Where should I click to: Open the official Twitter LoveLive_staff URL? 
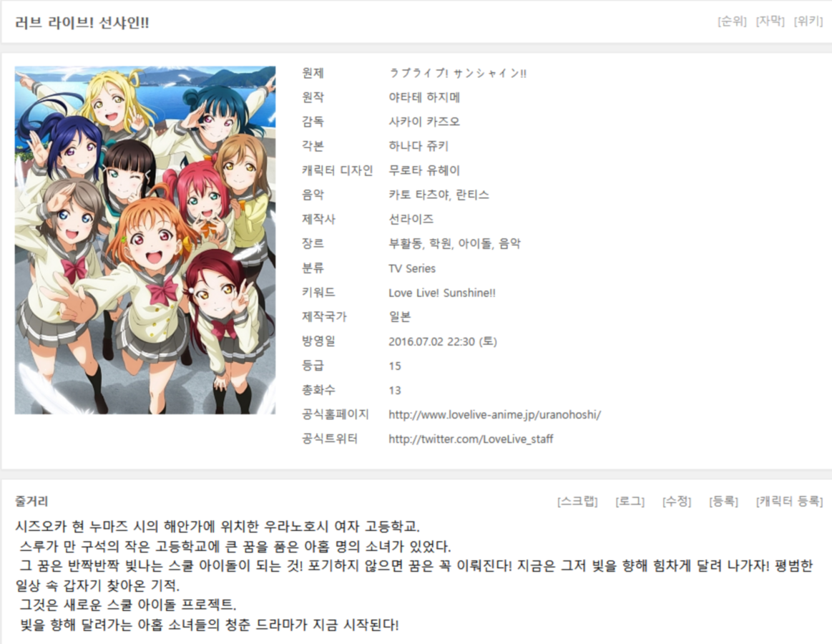(471, 439)
